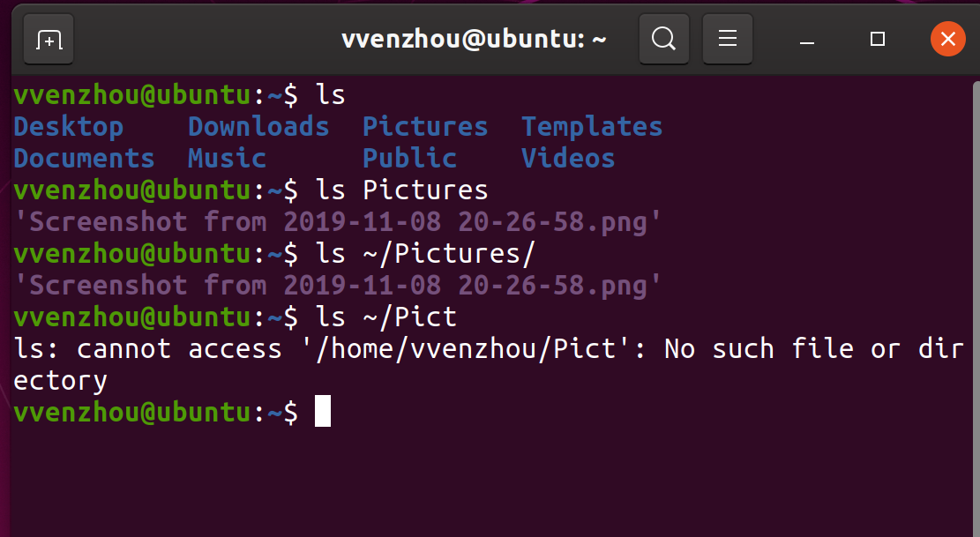Click the Videos directory name
This screenshot has width=980, height=537.
[568, 159]
